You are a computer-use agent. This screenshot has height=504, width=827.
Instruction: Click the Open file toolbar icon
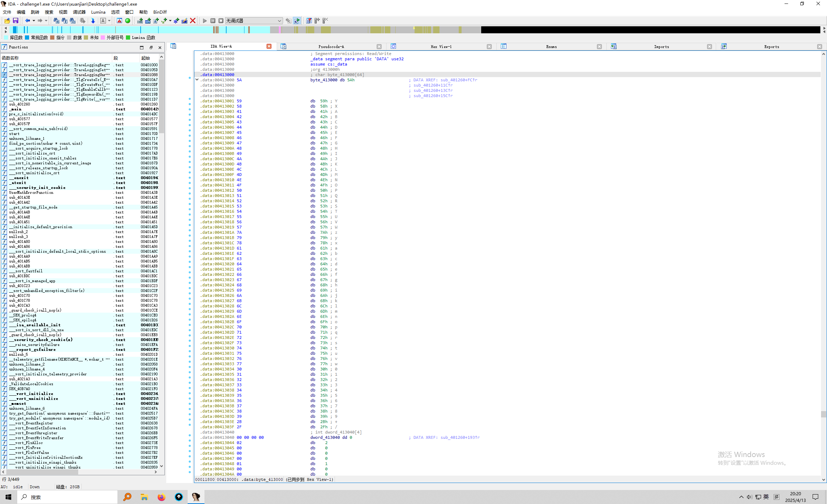tap(7, 21)
